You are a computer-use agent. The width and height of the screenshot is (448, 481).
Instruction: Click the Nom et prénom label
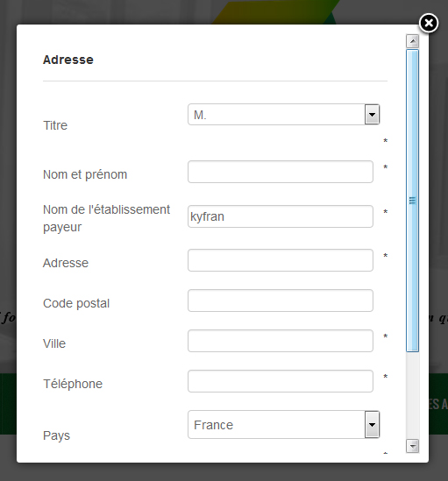pyautogui.click(x=85, y=174)
